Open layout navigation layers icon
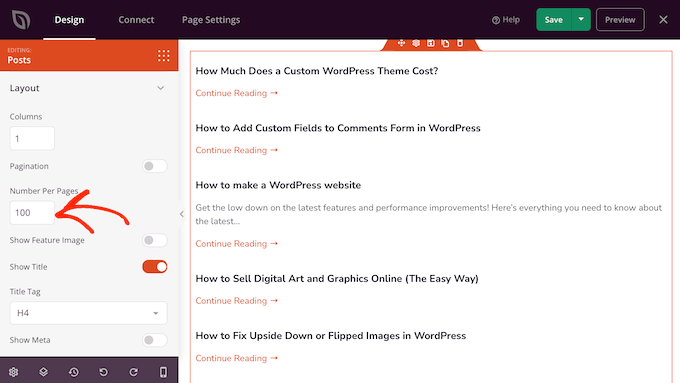Screen dimensions: 680x383 pyautogui.click(x=43, y=372)
